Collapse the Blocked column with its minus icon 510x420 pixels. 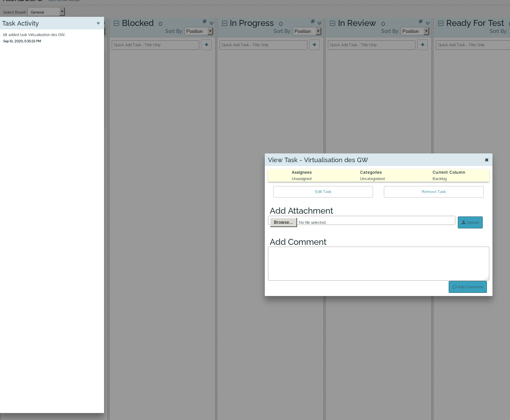[x=116, y=23]
